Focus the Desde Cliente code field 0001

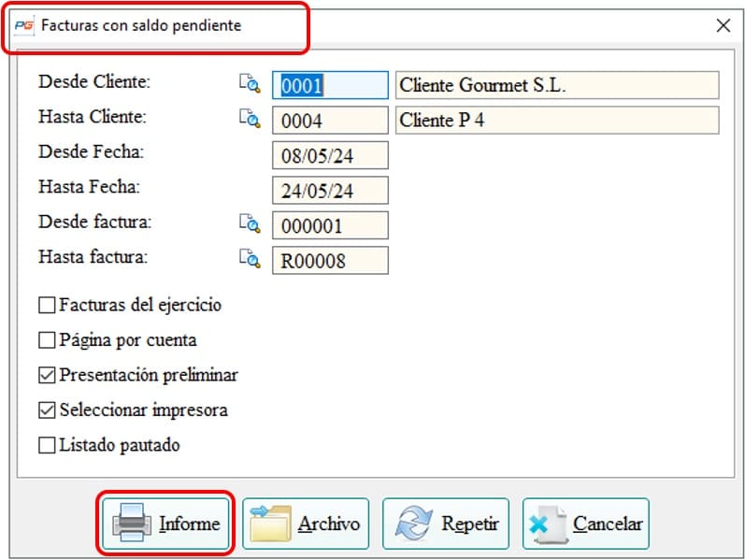click(330, 86)
